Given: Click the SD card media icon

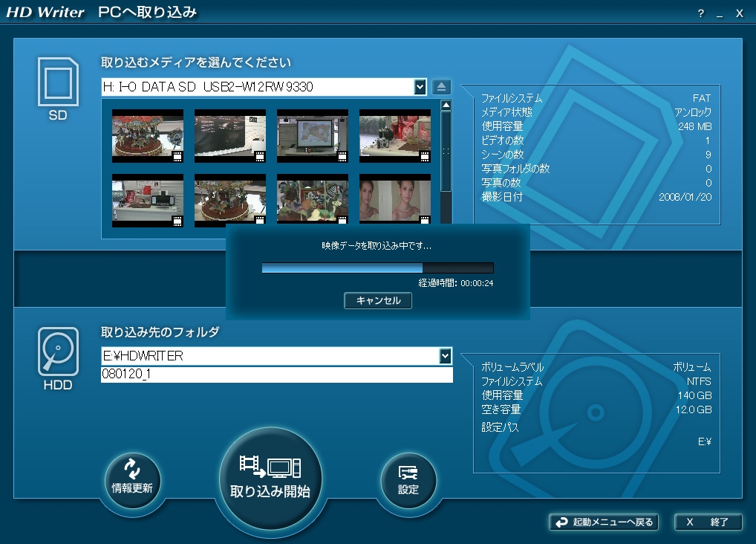Looking at the screenshot, I should tap(58, 82).
